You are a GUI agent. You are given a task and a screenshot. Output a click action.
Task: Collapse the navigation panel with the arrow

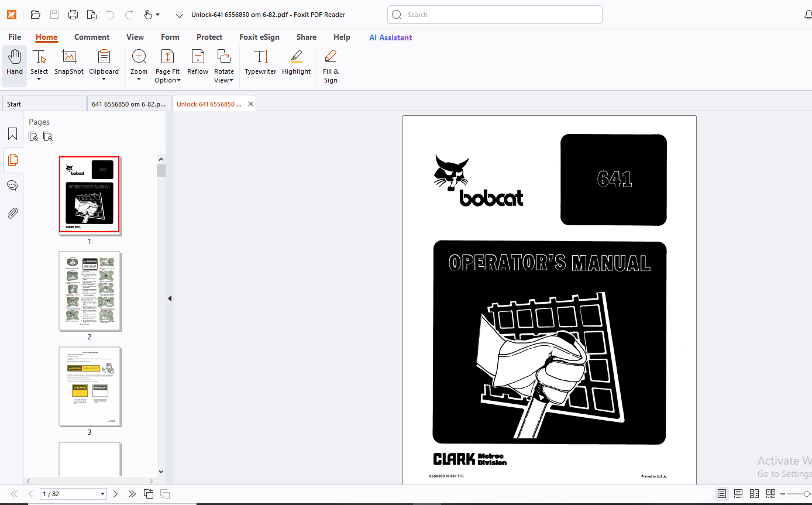coord(170,298)
